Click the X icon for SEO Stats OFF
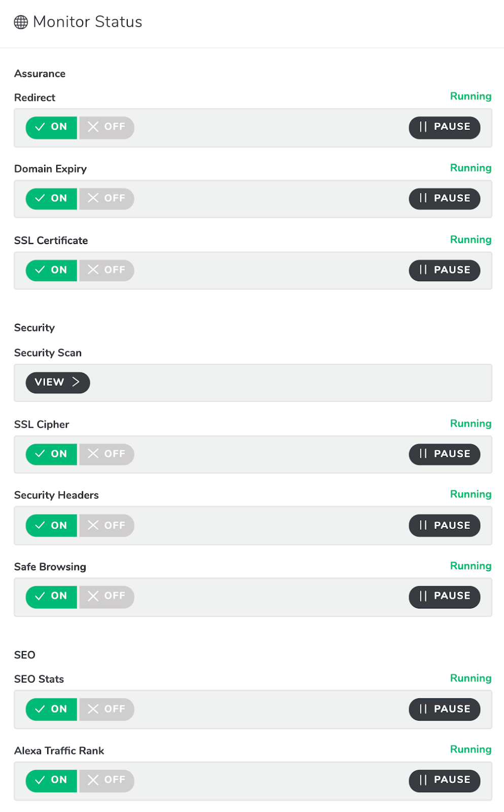The width and height of the screenshot is (504, 812). [93, 709]
